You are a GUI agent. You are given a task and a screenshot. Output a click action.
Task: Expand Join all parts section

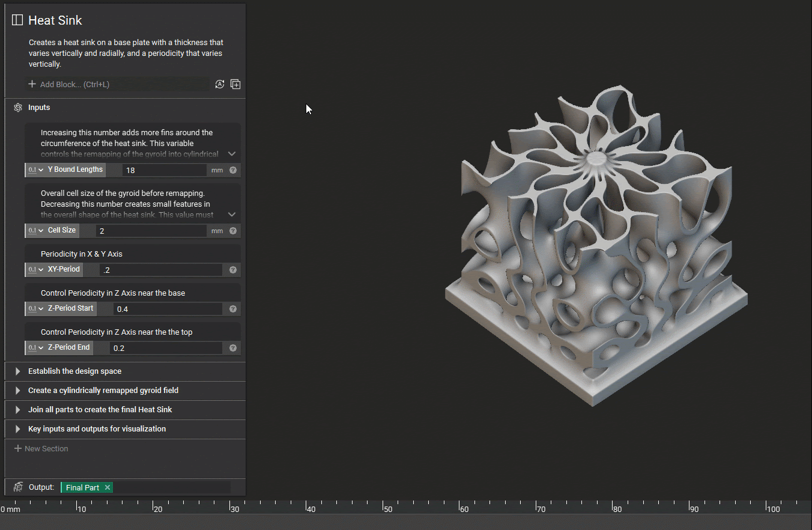(x=17, y=410)
